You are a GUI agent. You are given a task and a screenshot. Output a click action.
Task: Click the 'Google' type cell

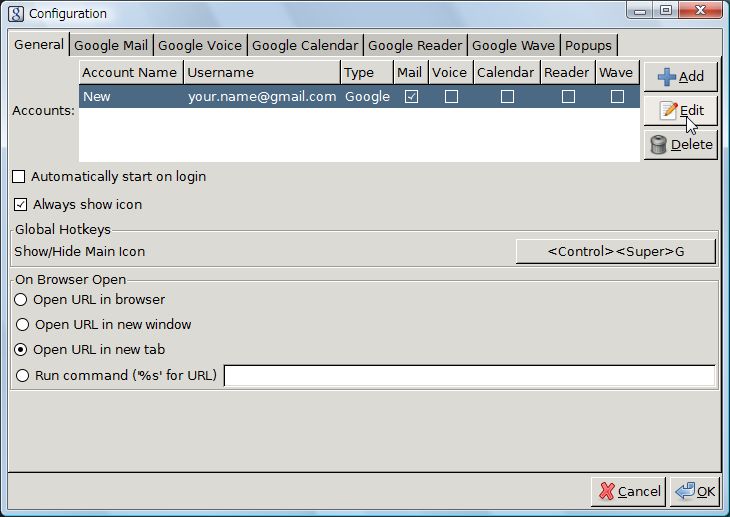tap(367, 97)
